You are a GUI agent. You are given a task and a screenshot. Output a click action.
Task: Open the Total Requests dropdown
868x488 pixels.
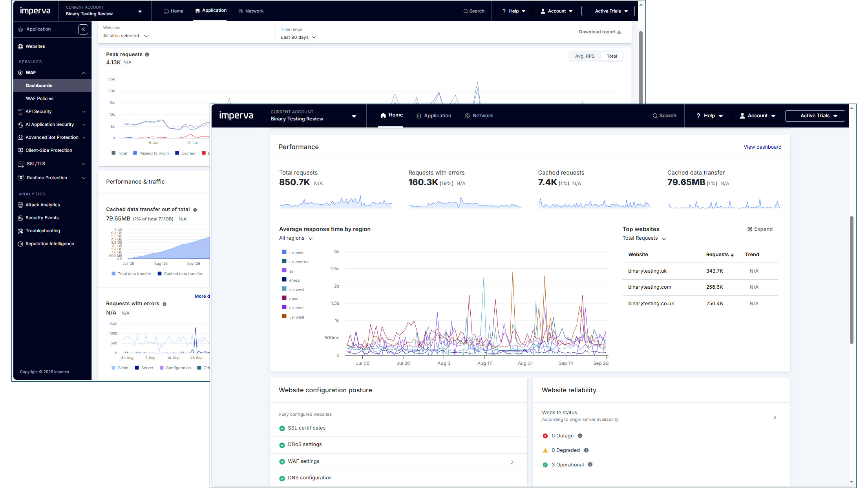644,238
